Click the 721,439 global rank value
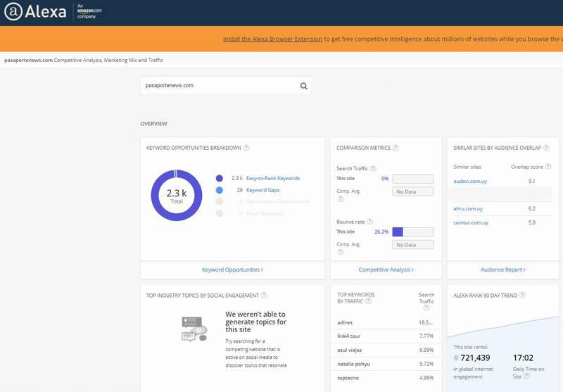Image resolution: width=563 pixels, height=392 pixels. coord(475,358)
